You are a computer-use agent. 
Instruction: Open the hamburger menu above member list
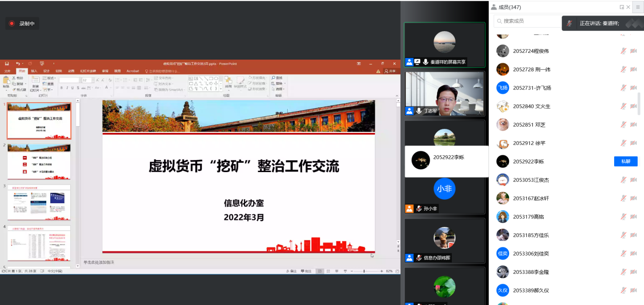[x=637, y=7]
